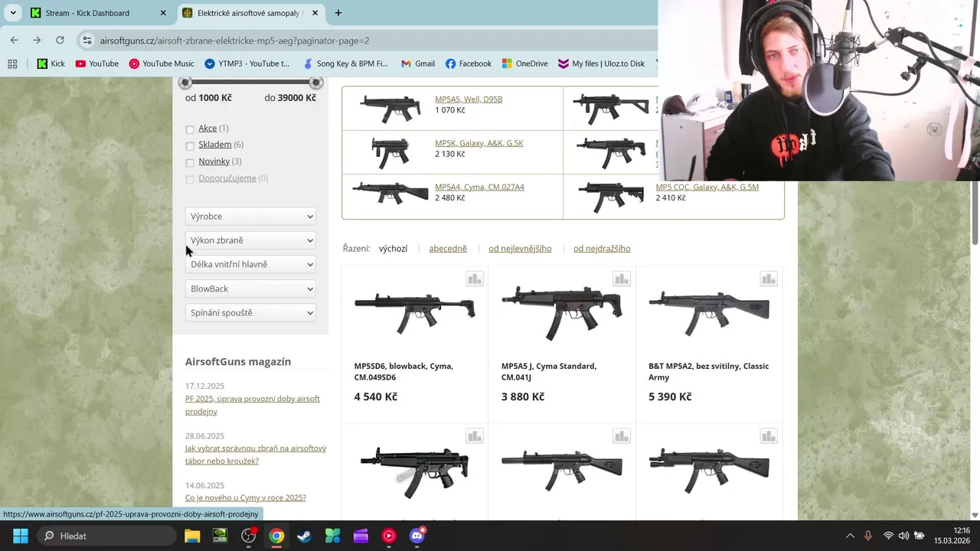The height and width of the screenshot is (551, 980).
Task: Go back to the previous page
Action: 14,40
